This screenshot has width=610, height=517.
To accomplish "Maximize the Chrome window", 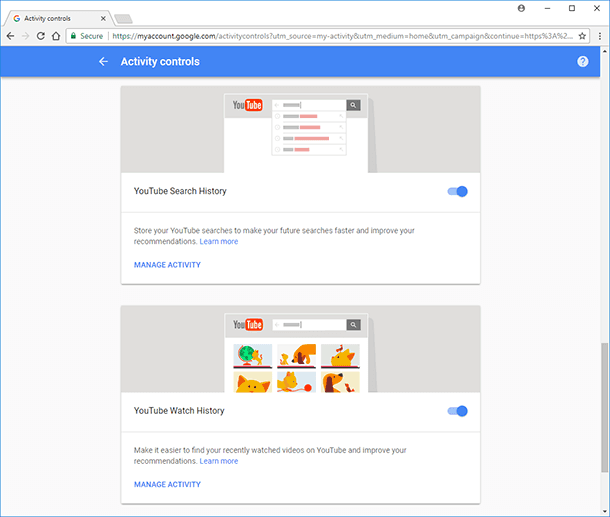I will click(x=572, y=8).
